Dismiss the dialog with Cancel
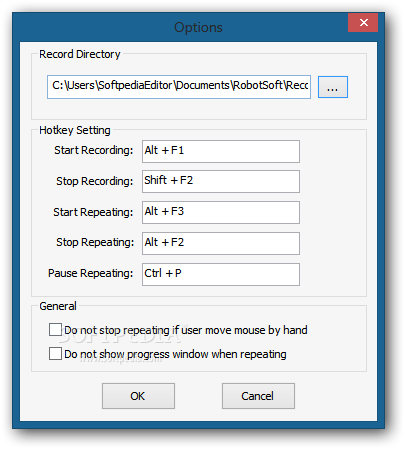 tap(258, 396)
